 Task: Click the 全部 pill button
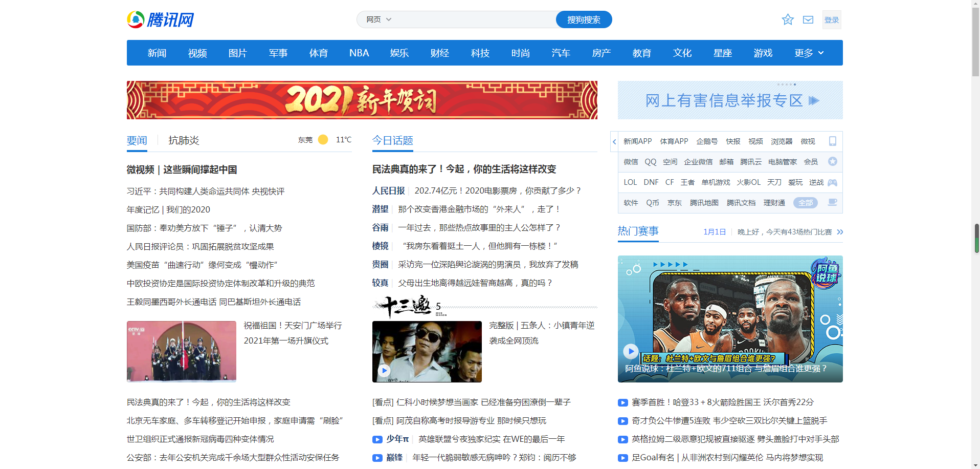805,203
